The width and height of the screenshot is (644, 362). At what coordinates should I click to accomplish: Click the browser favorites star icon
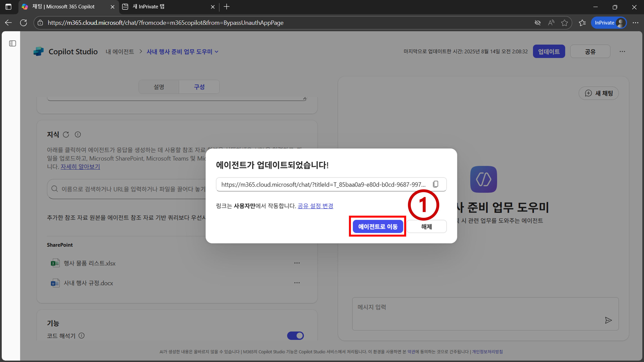pyautogui.click(x=564, y=23)
